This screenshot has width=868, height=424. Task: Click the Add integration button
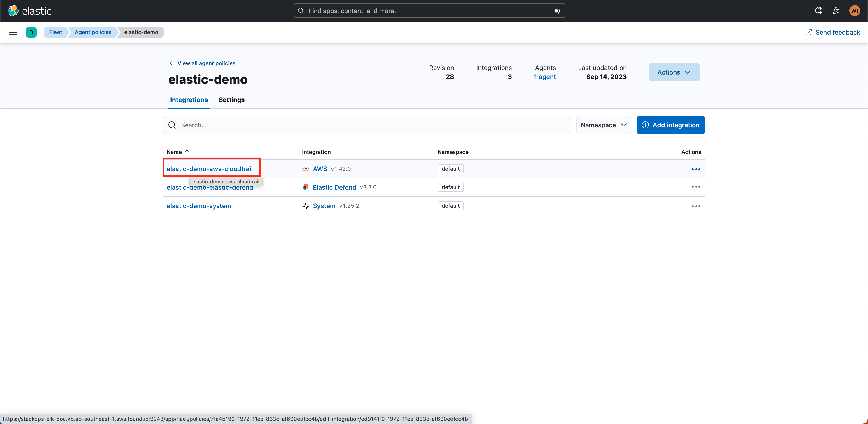click(x=670, y=125)
